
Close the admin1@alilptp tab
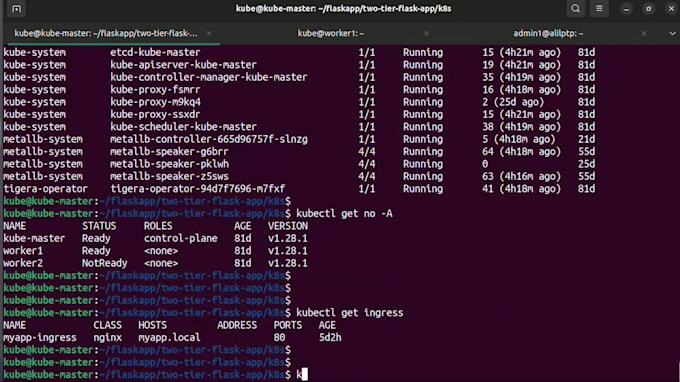tap(644, 33)
